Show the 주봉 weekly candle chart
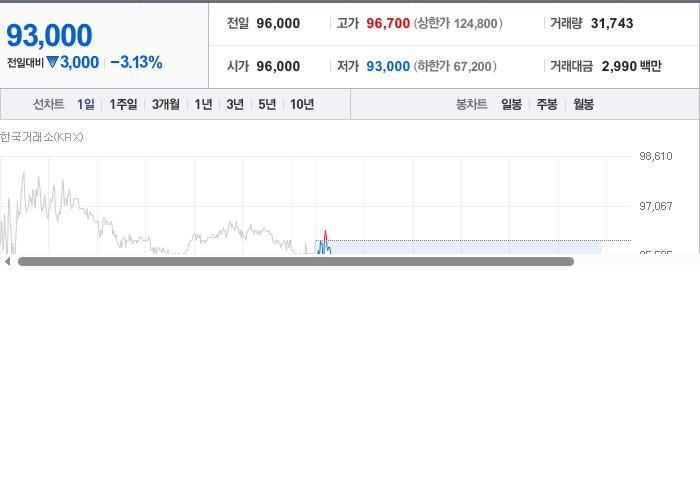The height and width of the screenshot is (490, 700). [x=547, y=104]
